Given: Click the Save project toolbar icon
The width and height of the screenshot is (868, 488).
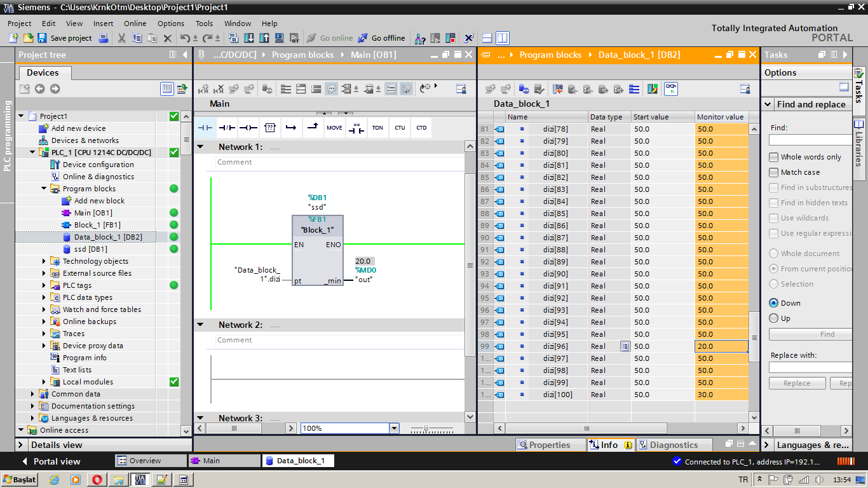Looking at the screenshot, I should point(42,38).
